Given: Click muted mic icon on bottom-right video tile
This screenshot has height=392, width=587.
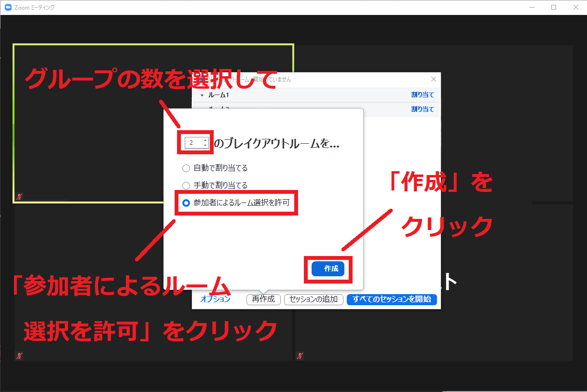Looking at the screenshot, I should [x=300, y=356].
